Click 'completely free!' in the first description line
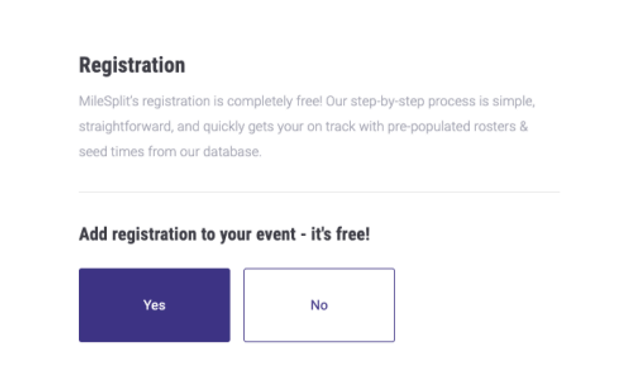Viewport: 640px width, 388px height. [x=275, y=101]
